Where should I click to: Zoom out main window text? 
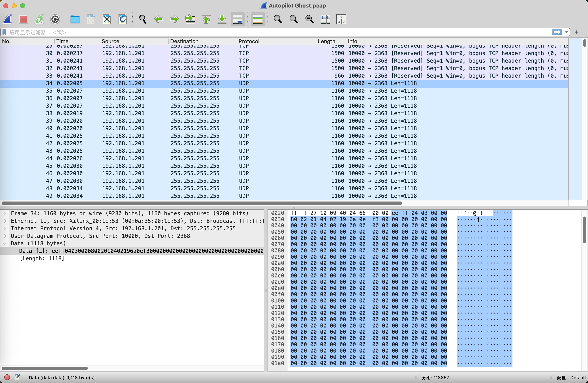point(294,19)
